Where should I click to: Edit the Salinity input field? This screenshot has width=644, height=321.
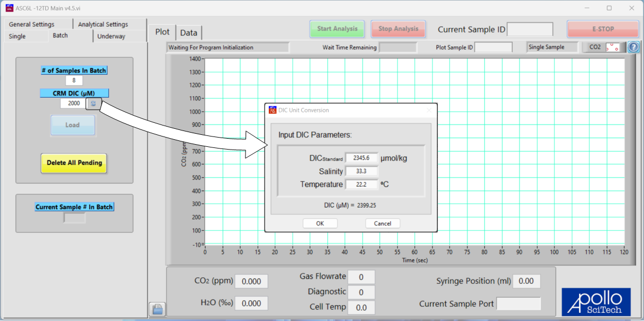(x=361, y=171)
